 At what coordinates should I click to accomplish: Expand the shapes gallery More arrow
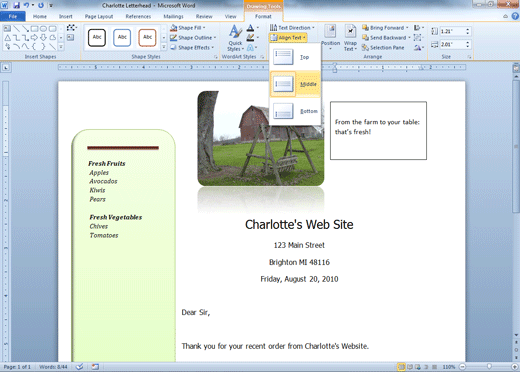(x=61, y=47)
